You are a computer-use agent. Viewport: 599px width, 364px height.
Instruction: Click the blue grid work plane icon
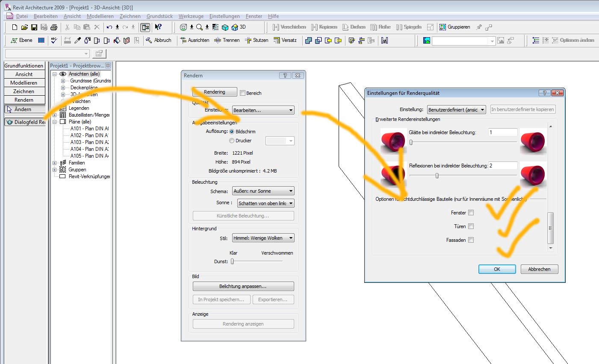[x=41, y=40]
